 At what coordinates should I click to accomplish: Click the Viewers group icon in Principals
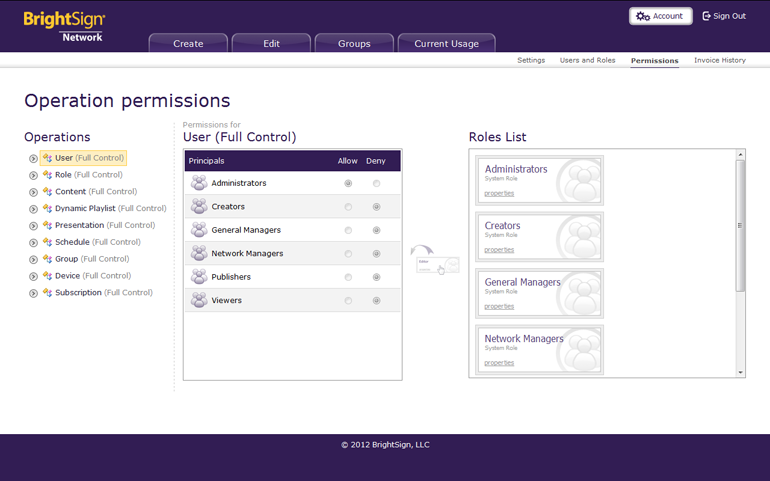(199, 300)
